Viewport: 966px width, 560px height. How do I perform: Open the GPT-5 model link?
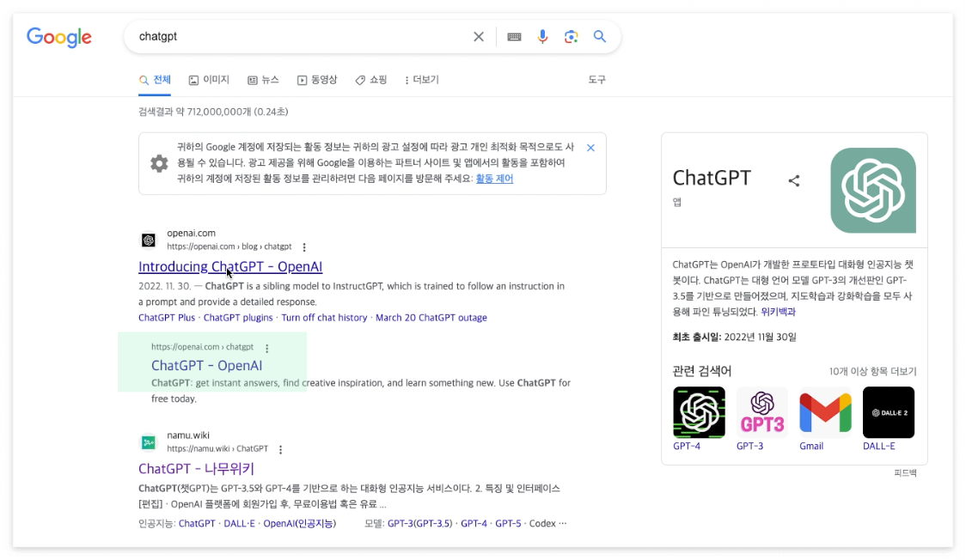(x=508, y=524)
